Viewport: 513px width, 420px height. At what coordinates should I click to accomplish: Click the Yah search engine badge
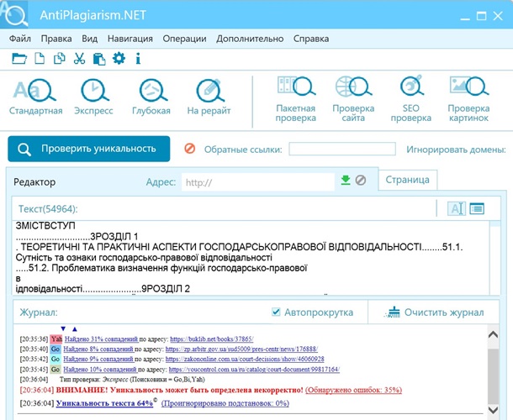click(56, 339)
